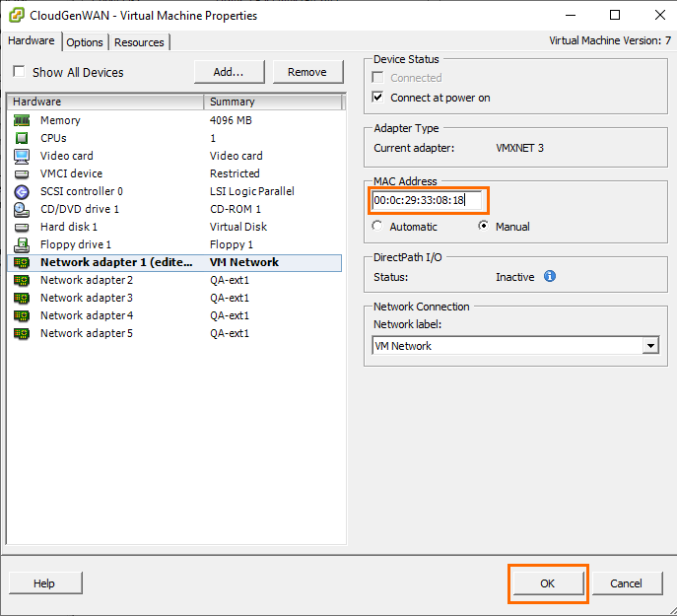The width and height of the screenshot is (677, 616).
Task: Open the Network label dropdown
Action: tap(649, 346)
